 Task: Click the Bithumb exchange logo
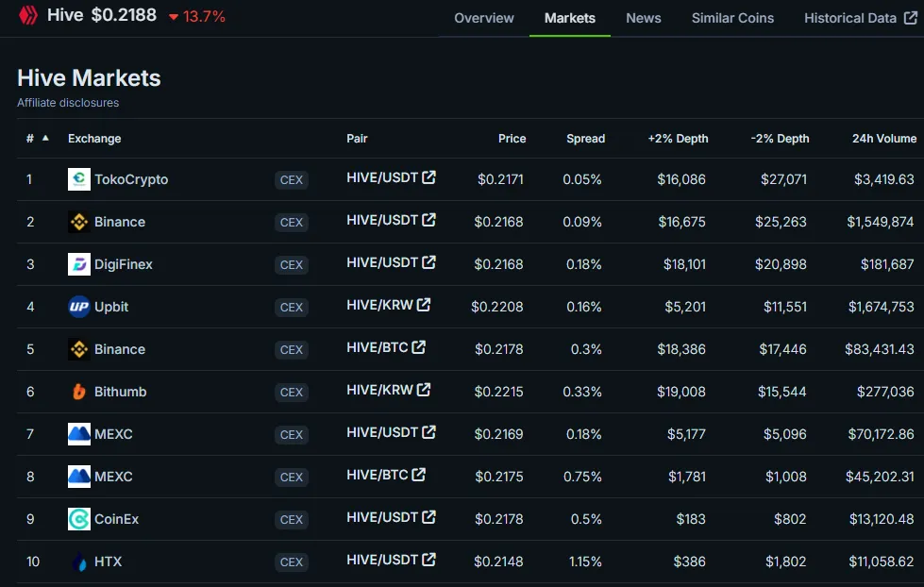click(x=79, y=392)
